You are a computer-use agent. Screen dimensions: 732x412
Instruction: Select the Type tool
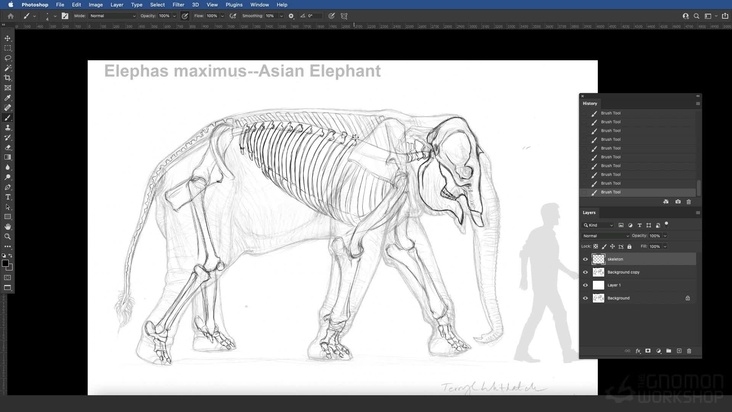(x=7, y=197)
